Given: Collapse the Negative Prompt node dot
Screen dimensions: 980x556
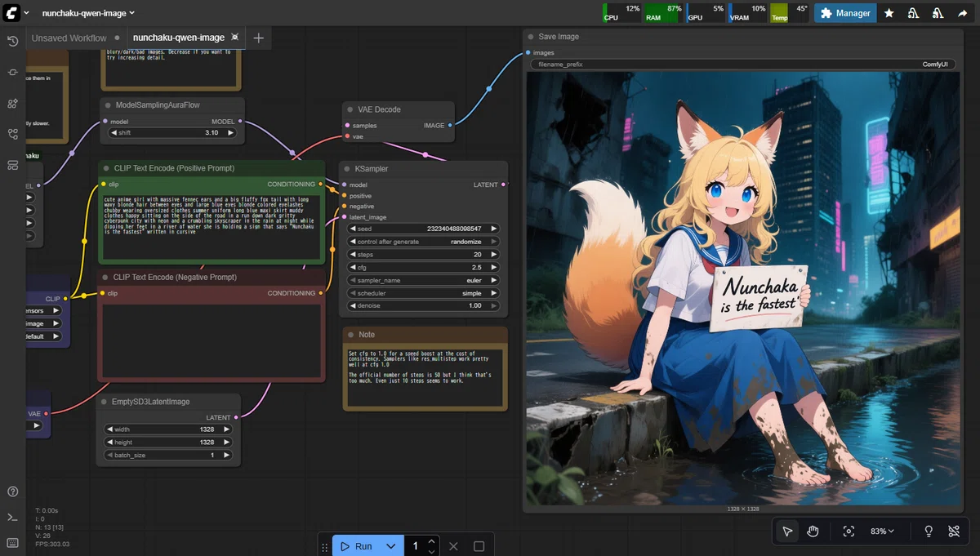Looking at the screenshot, I should click(x=106, y=278).
